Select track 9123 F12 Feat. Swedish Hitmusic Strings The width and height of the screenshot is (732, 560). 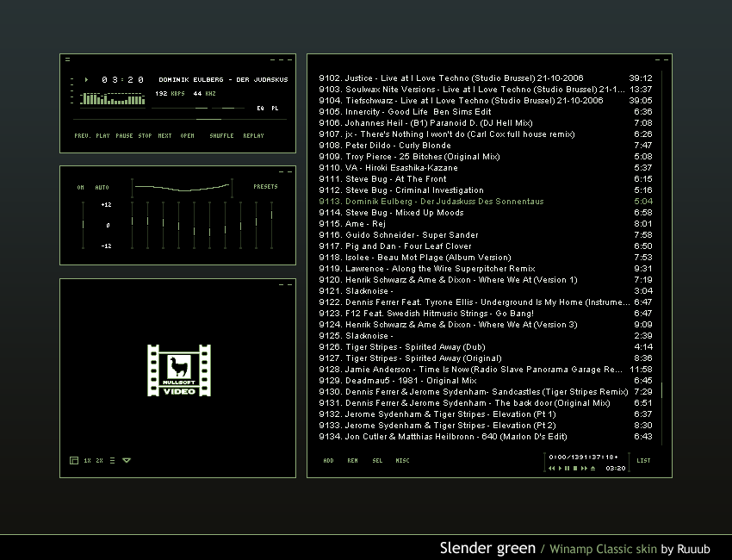coord(486,314)
